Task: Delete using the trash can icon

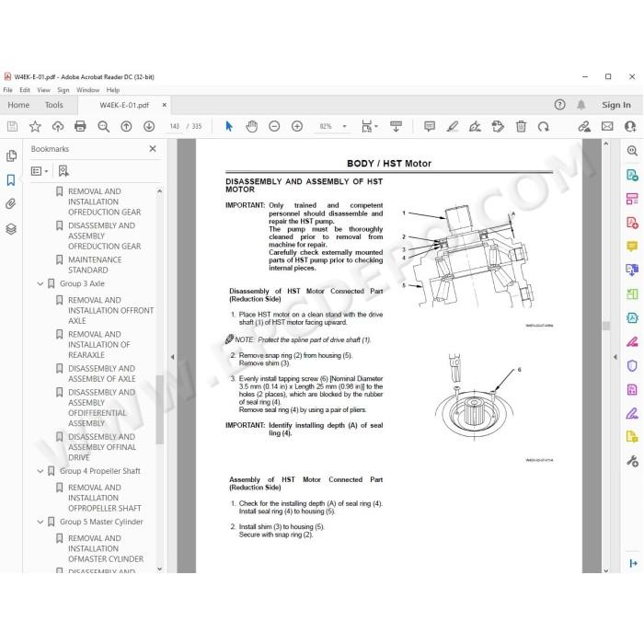Action: [521, 127]
